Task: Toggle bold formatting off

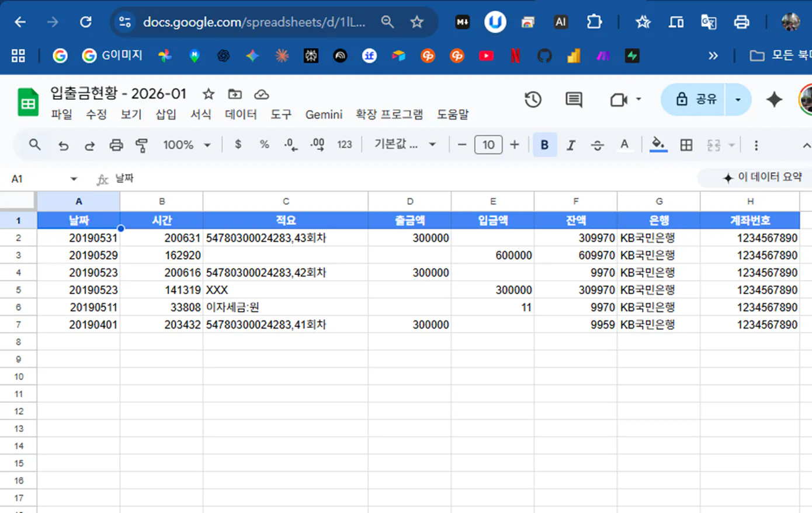Action: click(544, 145)
